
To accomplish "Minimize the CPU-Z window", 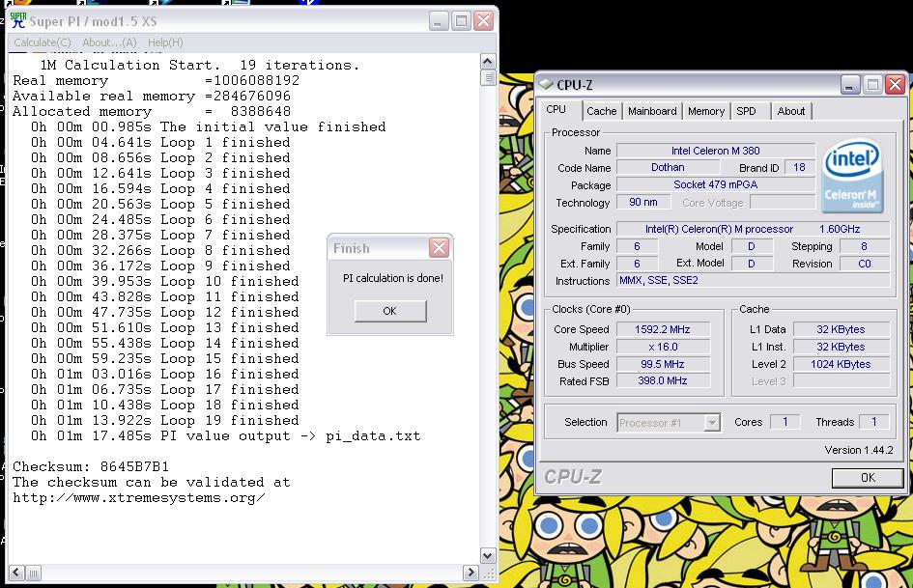I will [x=850, y=85].
